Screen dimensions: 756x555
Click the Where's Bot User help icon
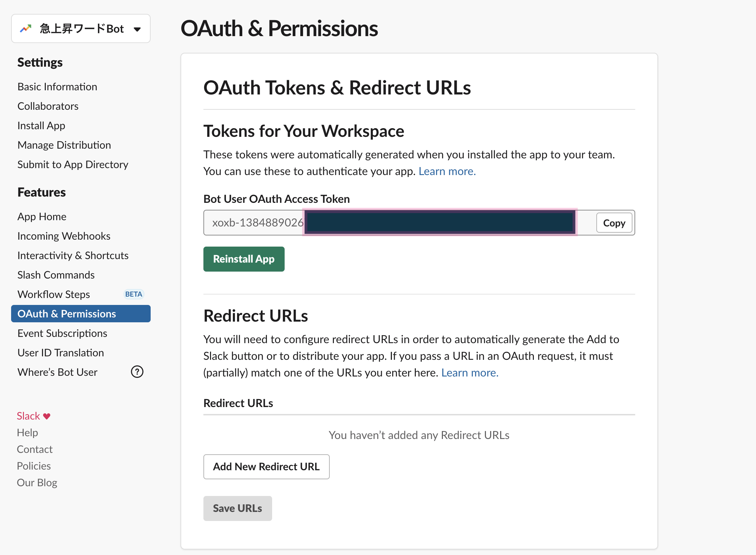(x=137, y=372)
